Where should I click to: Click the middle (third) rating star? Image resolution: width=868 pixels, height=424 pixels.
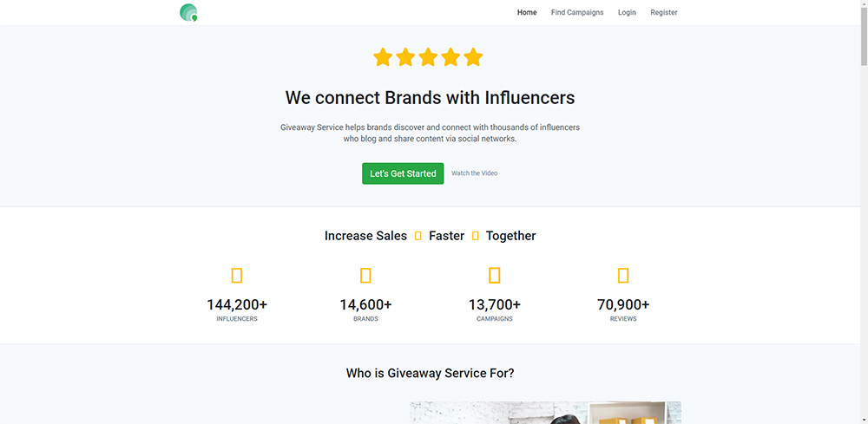point(428,58)
